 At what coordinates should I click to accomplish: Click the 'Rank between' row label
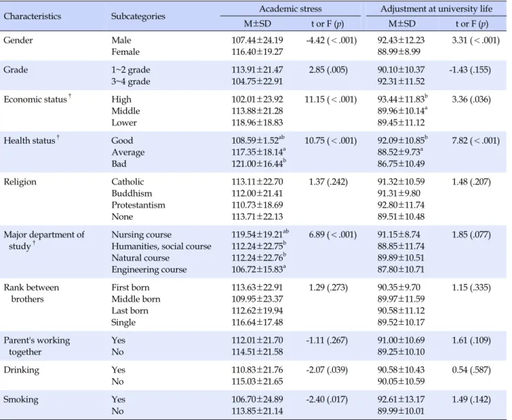pos(31,288)
